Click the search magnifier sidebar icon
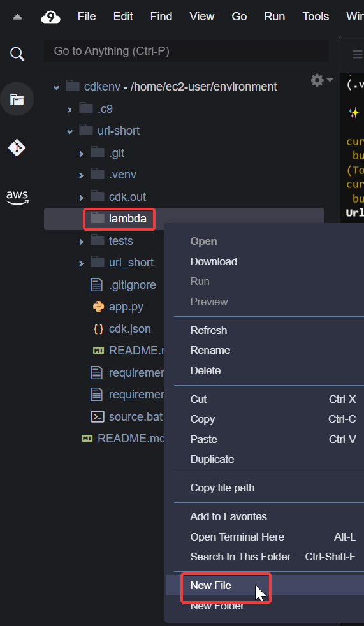The image size is (364, 626). pos(17,54)
